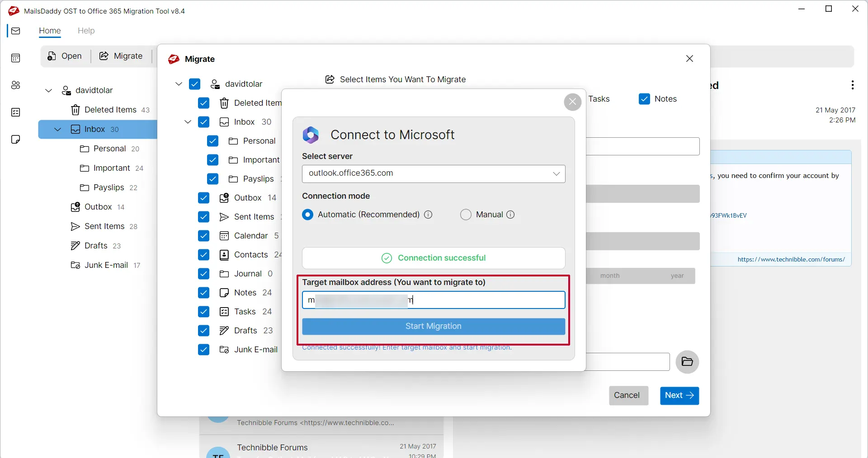The height and width of the screenshot is (458, 868).
Task: Select the Manual connection mode radio
Action: point(466,215)
